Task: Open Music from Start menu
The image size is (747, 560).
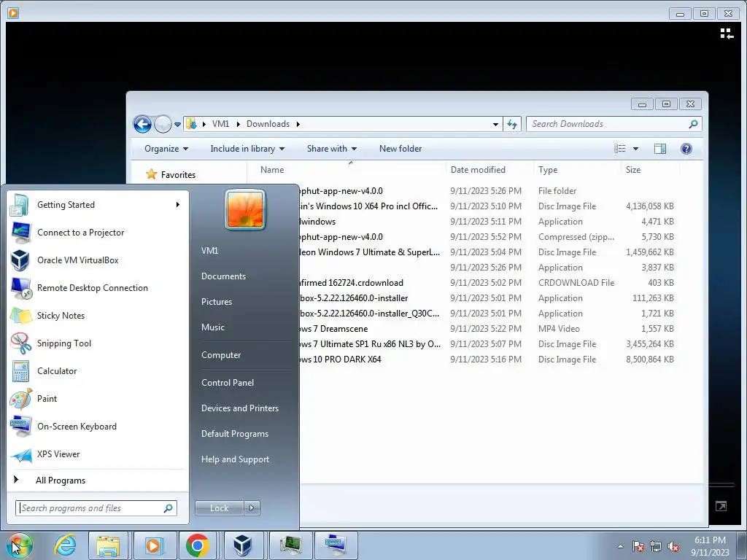Action: [212, 327]
